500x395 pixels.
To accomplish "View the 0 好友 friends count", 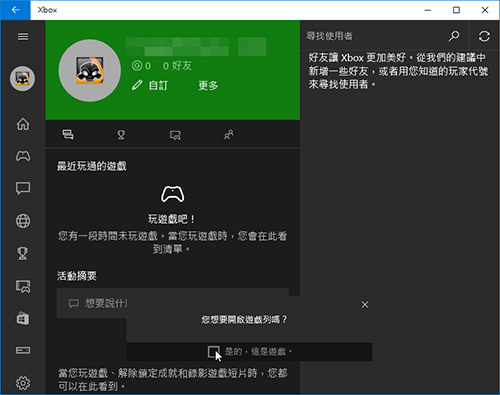I will point(177,66).
